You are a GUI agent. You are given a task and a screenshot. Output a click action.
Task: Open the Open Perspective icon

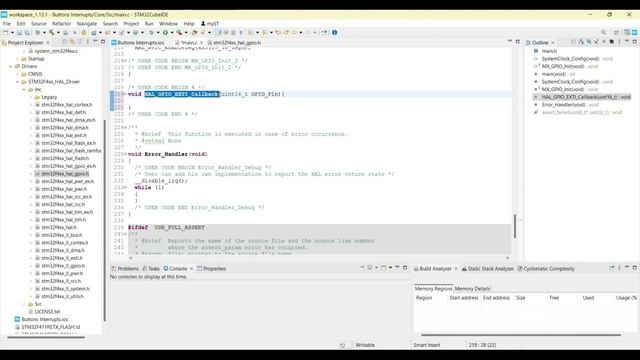pyautogui.click(x=616, y=33)
